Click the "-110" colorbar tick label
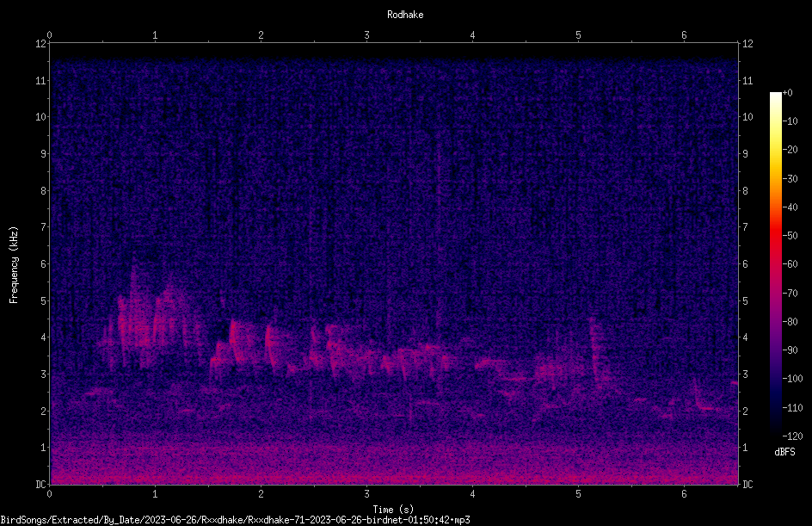This screenshot has height=526, width=812. (x=792, y=408)
